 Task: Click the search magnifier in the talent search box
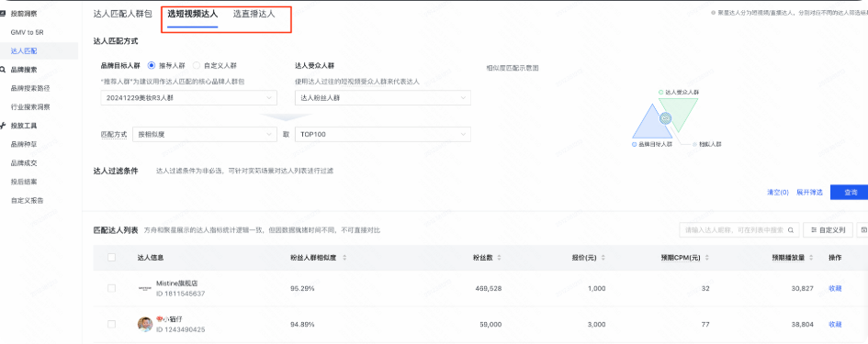(x=791, y=230)
